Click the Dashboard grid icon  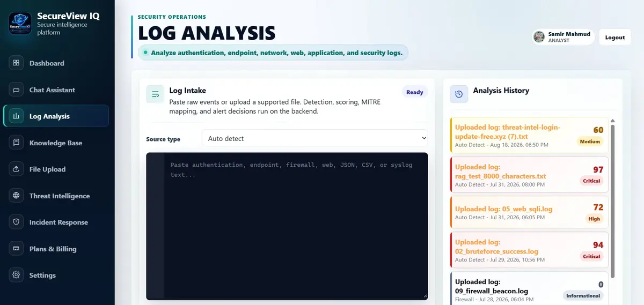(17, 63)
